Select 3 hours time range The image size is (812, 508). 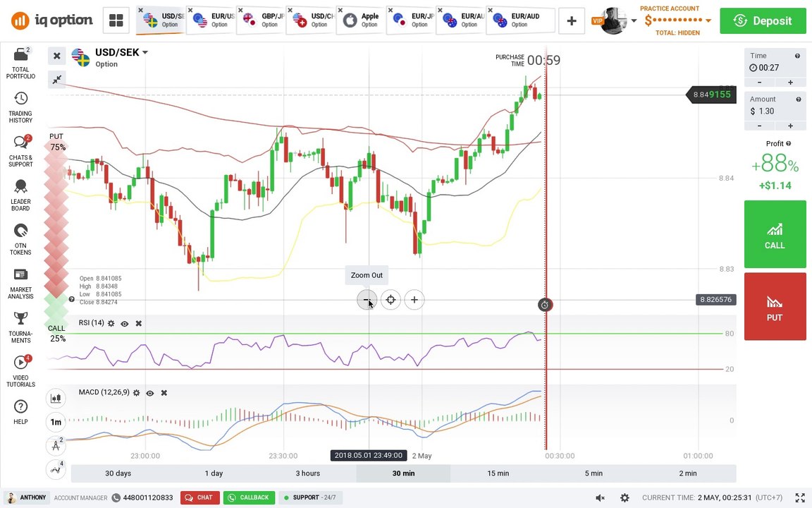308,473
